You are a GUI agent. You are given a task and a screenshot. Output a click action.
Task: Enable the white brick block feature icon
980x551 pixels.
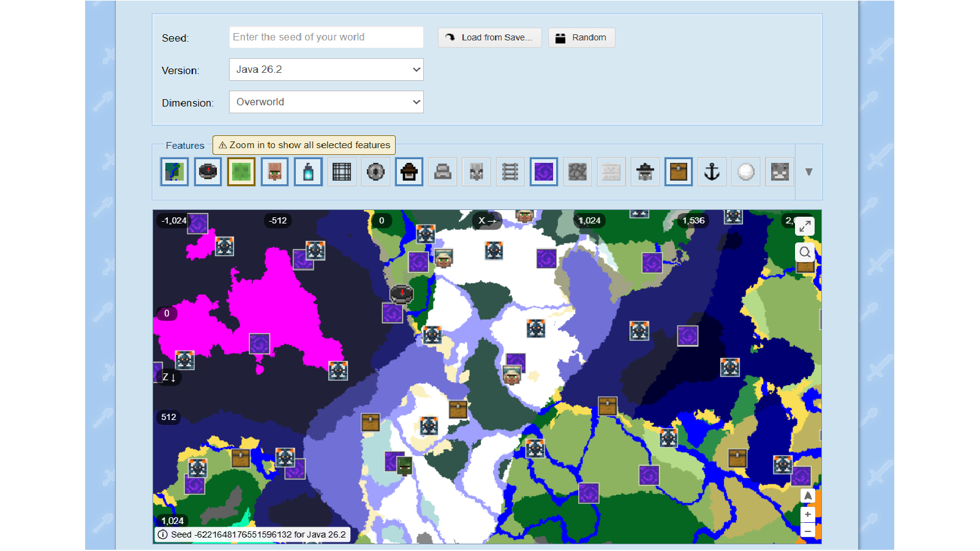tap(611, 172)
